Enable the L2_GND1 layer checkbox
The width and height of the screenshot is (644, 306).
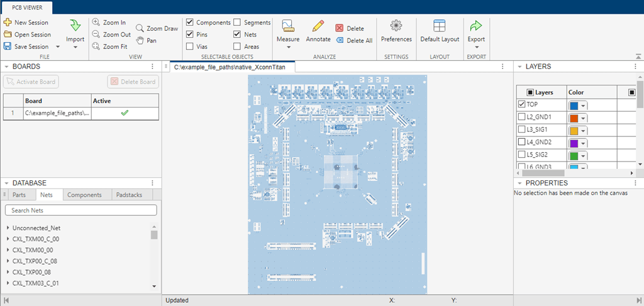[521, 117]
